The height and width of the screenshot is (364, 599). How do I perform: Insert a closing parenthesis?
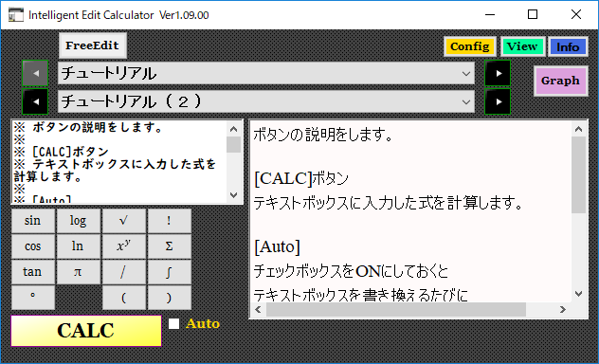(170, 297)
